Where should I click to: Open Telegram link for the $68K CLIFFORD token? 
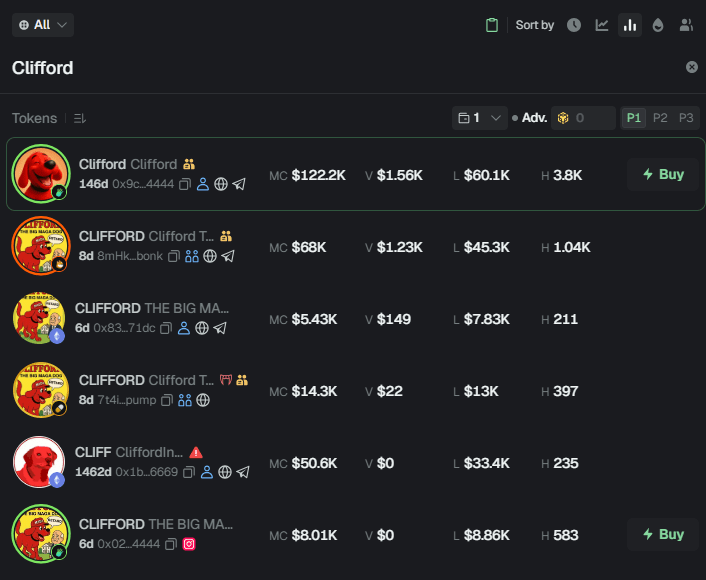pos(228,256)
